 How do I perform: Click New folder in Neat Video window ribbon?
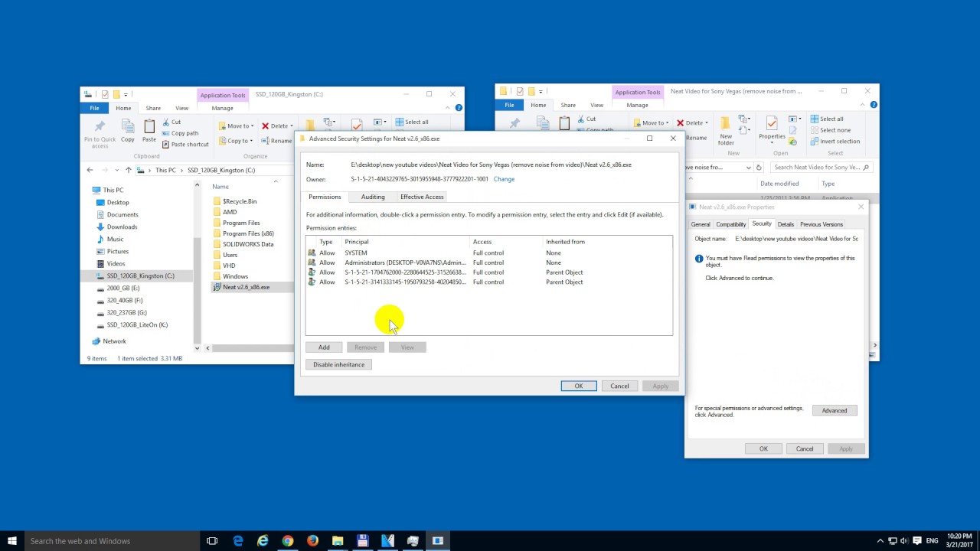[x=726, y=130]
